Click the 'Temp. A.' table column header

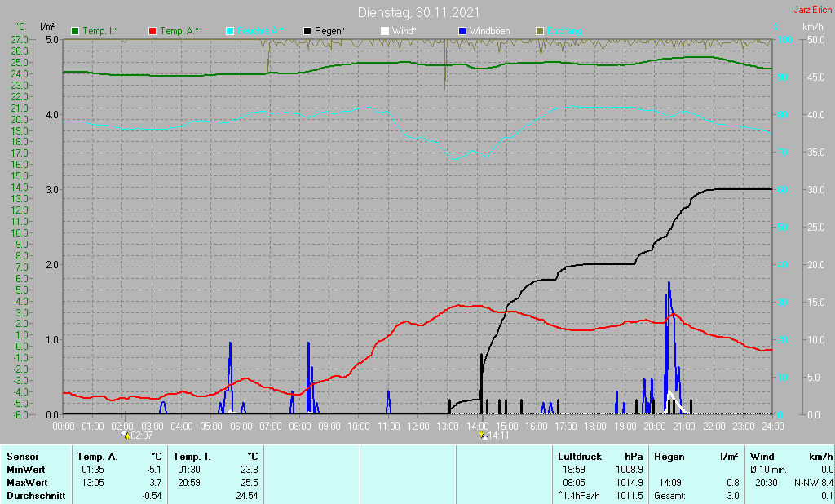pos(98,457)
